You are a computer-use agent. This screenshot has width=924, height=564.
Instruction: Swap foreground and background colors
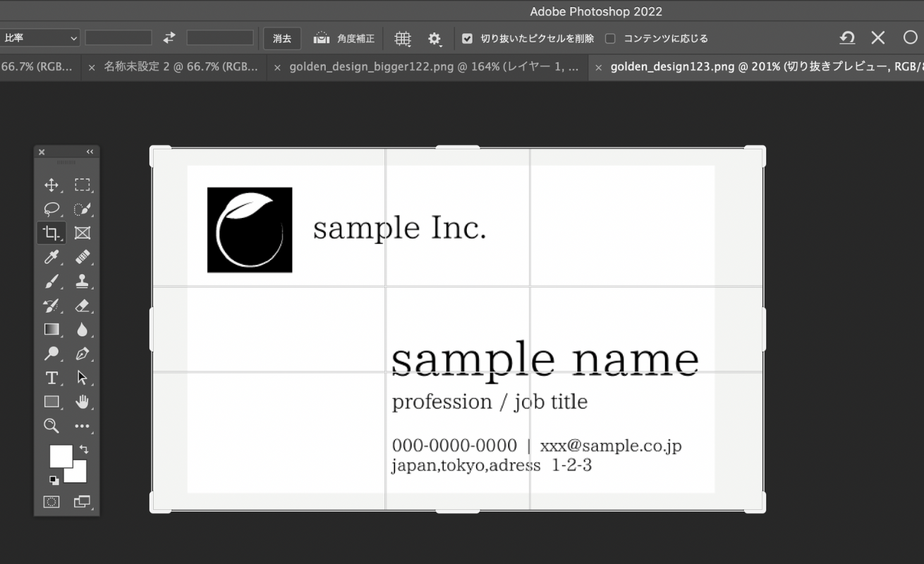tap(84, 449)
